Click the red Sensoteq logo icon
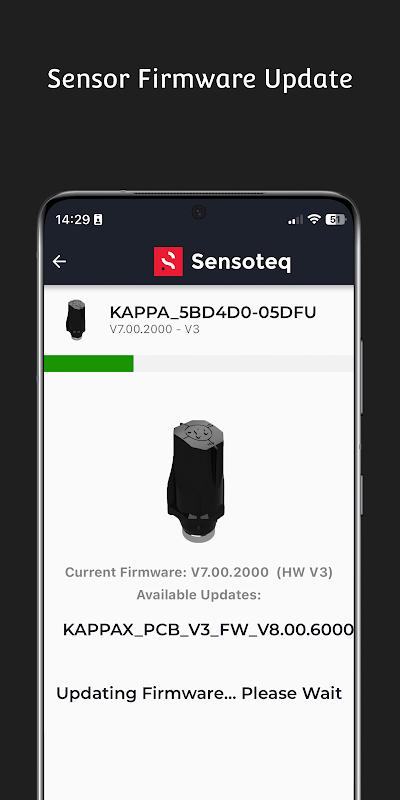 pos(168,261)
